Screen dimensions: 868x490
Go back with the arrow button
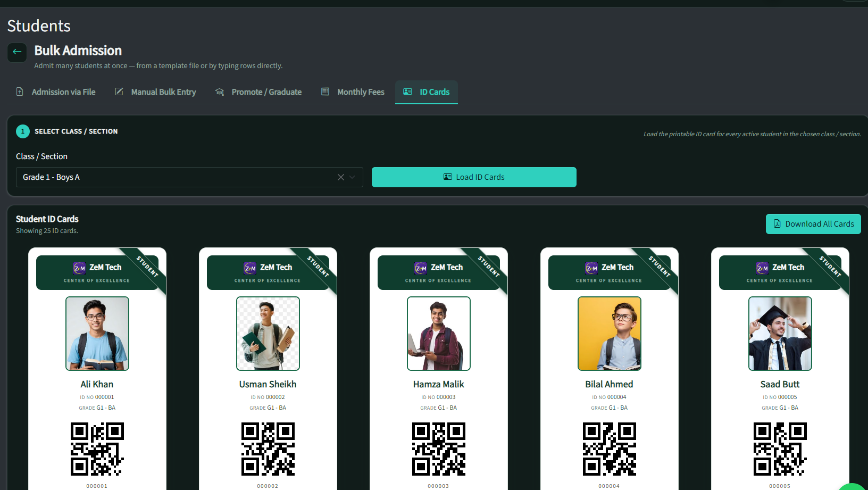pos(17,52)
